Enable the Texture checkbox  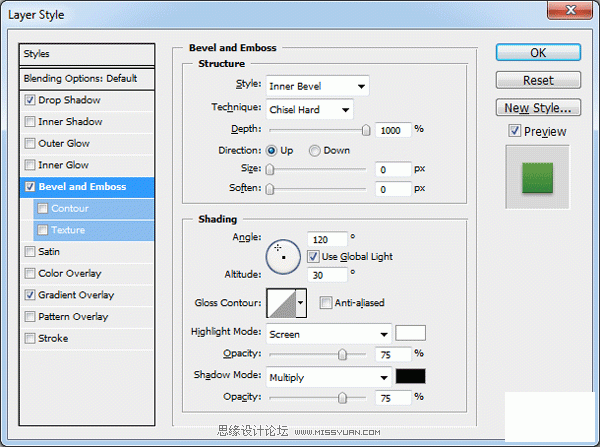pyautogui.click(x=42, y=230)
